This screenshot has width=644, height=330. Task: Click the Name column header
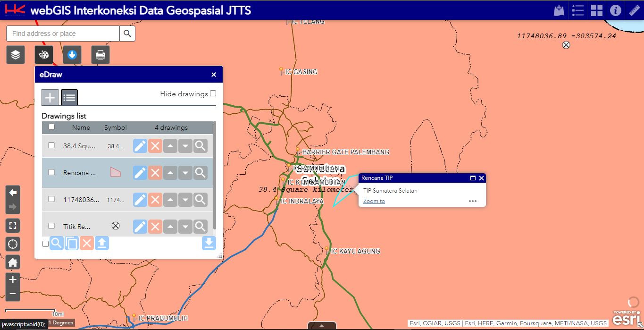pyautogui.click(x=81, y=127)
